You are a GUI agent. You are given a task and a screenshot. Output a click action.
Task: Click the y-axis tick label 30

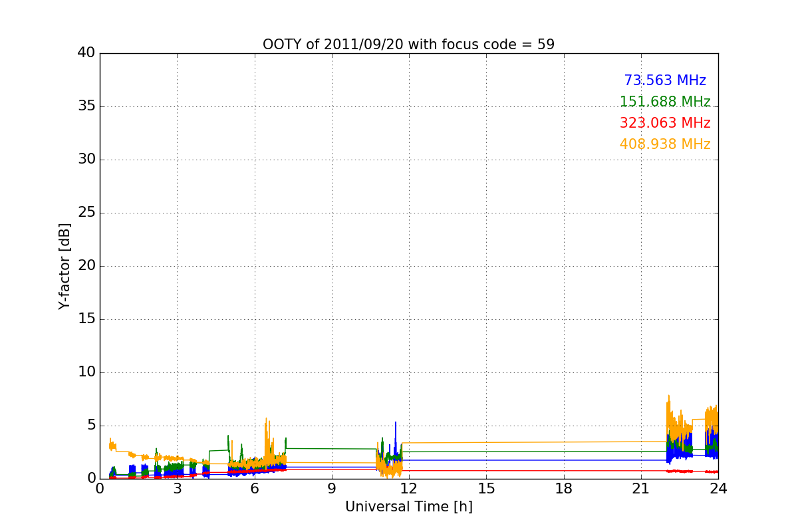point(86,160)
